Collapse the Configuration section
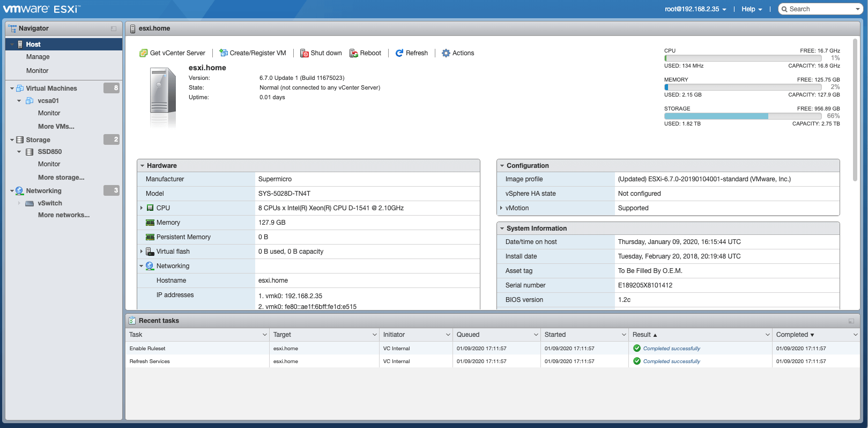Screen dimensions: 868x428 point(502,166)
